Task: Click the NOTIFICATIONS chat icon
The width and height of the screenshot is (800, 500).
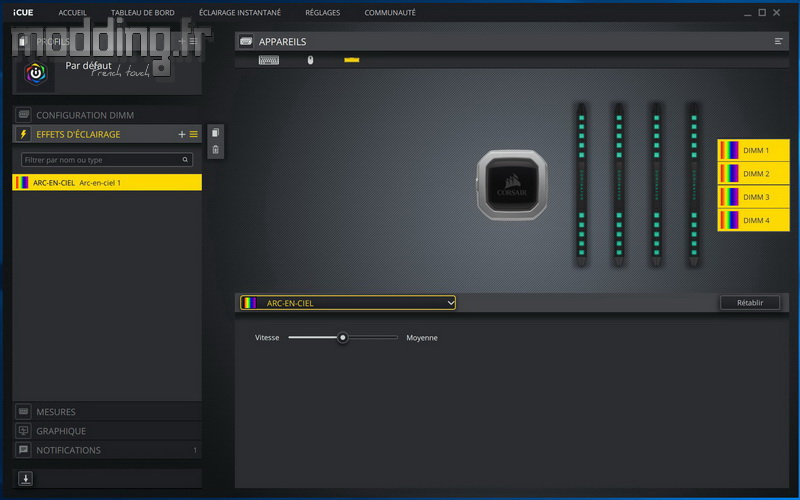Action: click(x=23, y=450)
